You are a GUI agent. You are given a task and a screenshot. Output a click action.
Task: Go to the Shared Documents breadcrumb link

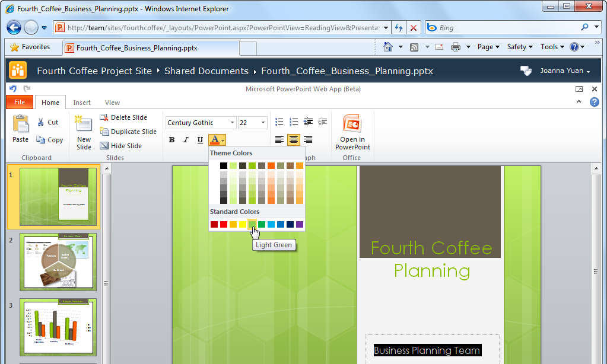(206, 71)
